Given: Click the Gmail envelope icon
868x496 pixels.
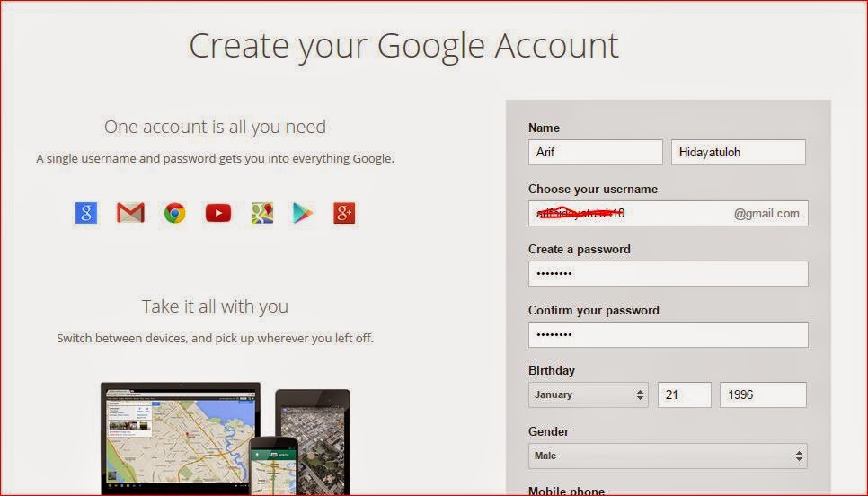Looking at the screenshot, I should [130, 213].
